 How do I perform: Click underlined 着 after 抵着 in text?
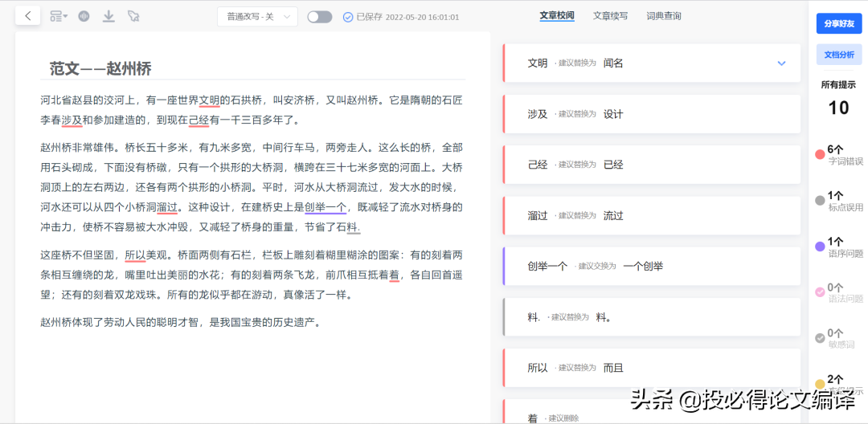[395, 274]
